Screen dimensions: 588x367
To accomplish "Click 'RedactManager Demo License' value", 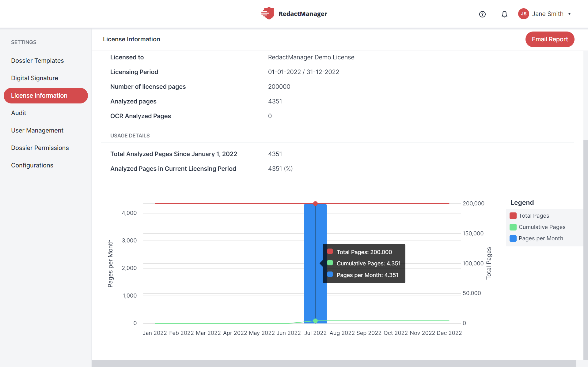I will click(311, 57).
